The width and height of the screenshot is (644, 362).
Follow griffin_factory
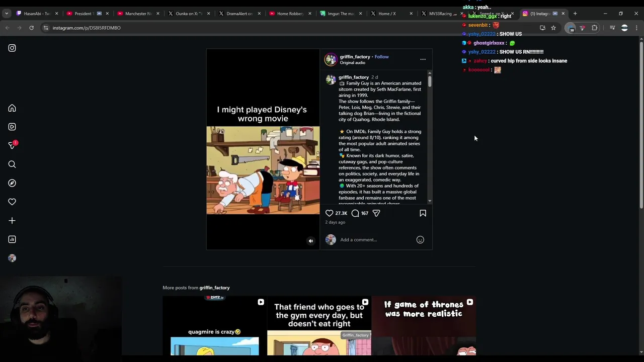point(381,57)
